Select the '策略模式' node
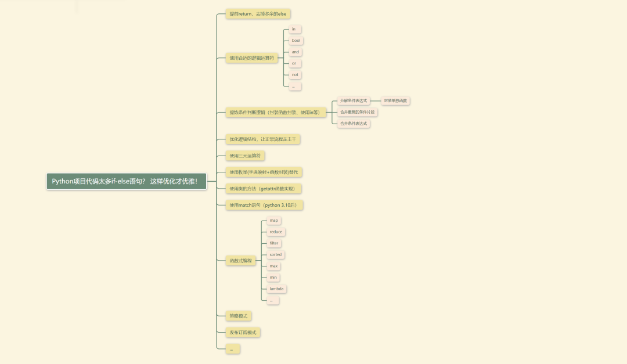This screenshot has width=627, height=364. (238, 316)
